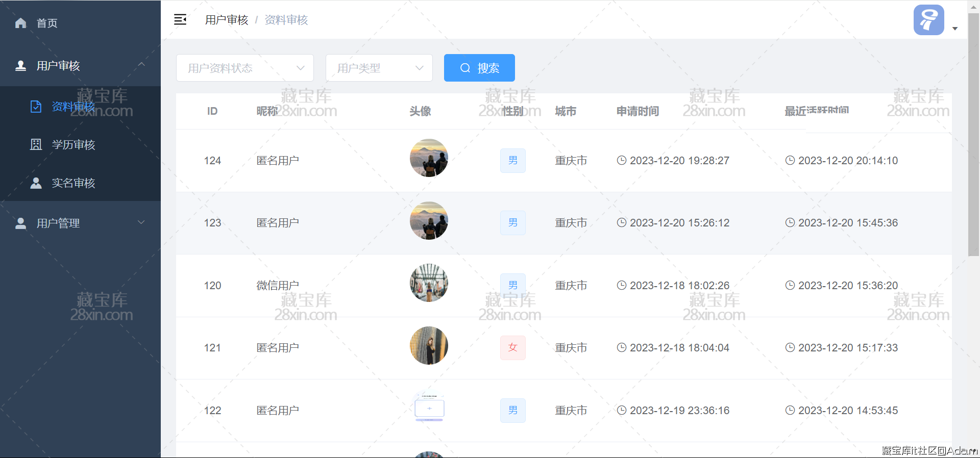
Task: Click avatar thumbnail of user 122
Action: [x=429, y=407]
